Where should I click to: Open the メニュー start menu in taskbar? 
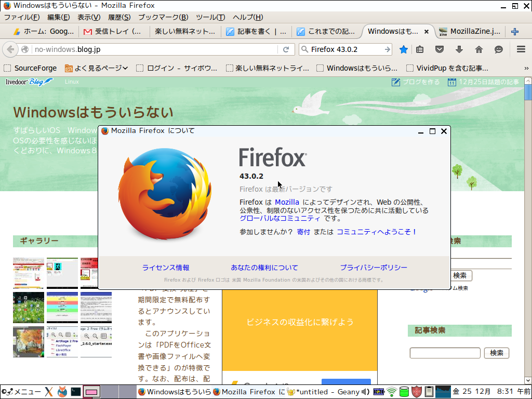[x=22, y=392]
